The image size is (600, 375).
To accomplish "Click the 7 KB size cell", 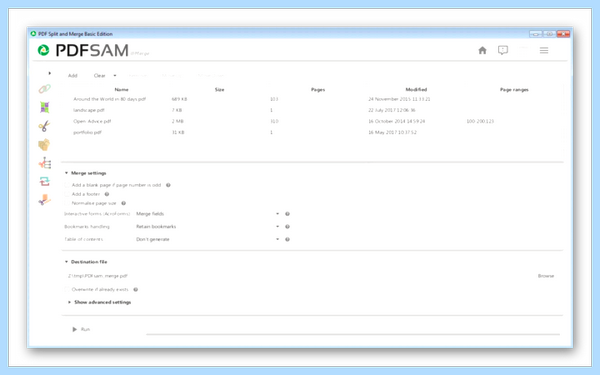I will [176, 110].
